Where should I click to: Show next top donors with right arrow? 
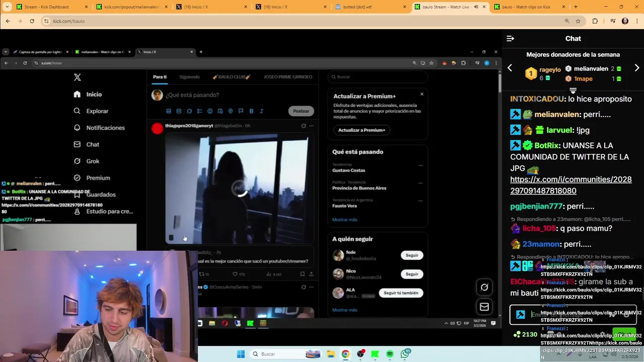tap(636, 68)
